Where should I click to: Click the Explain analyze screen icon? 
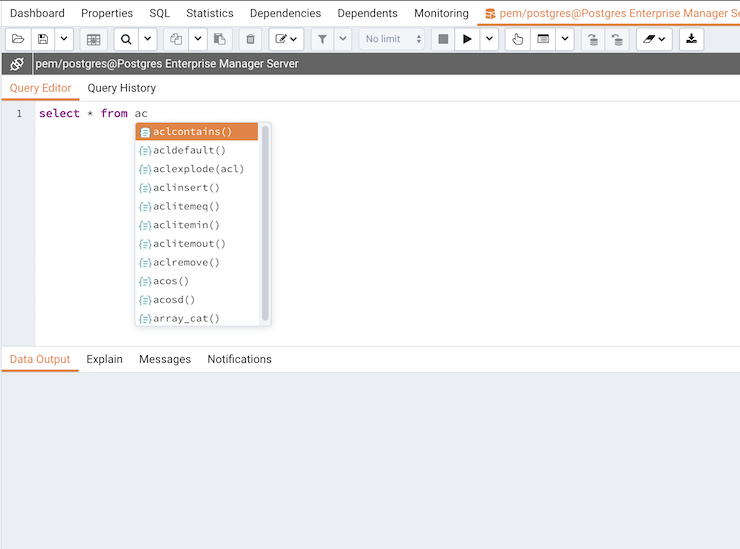click(543, 39)
